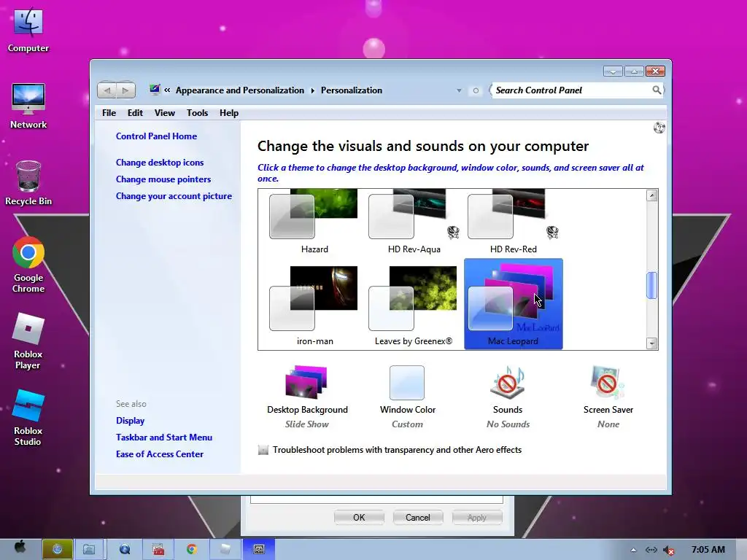
Task: Go forward with the Forward arrow
Action: coord(125,90)
